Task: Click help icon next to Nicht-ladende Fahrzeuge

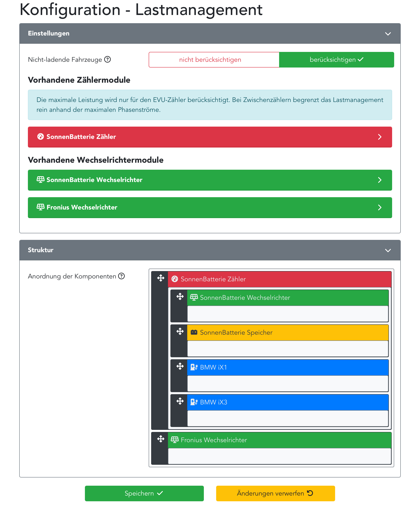Action: pyautogui.click(x=107, y=59)
